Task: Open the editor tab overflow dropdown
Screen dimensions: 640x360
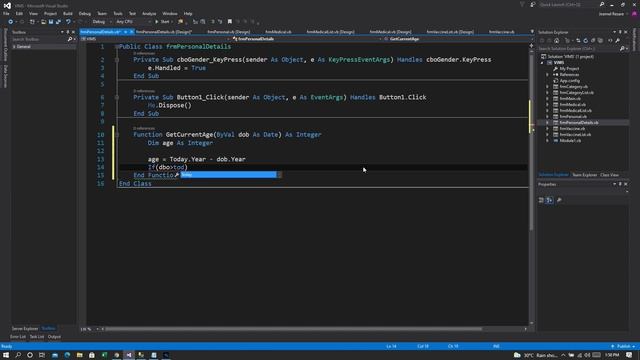Action: pyautogui.click(x=531, y=31)
